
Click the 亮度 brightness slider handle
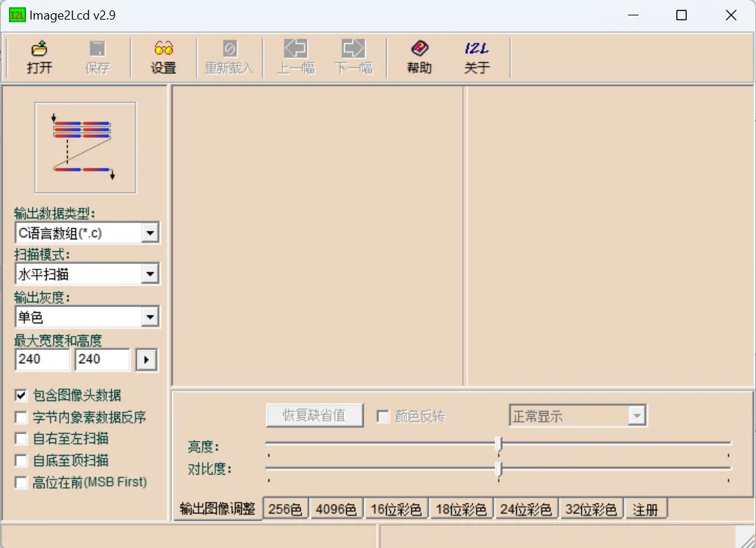[498, 444]
